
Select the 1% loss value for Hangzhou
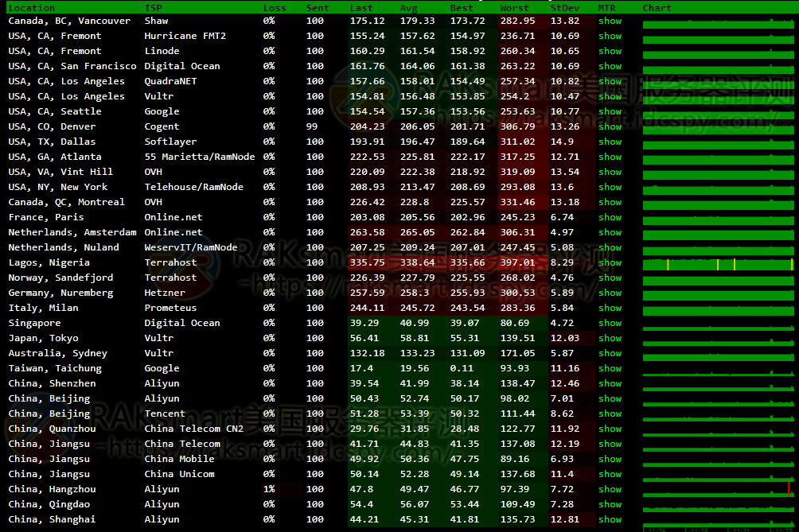pyautogui.click(x=269, y=489)
